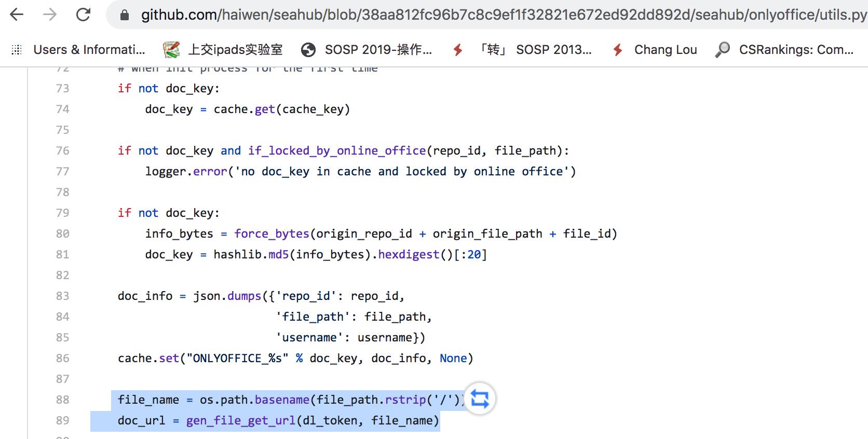
Task: Click the 'logger.error' call text
Action: point(186,172)
